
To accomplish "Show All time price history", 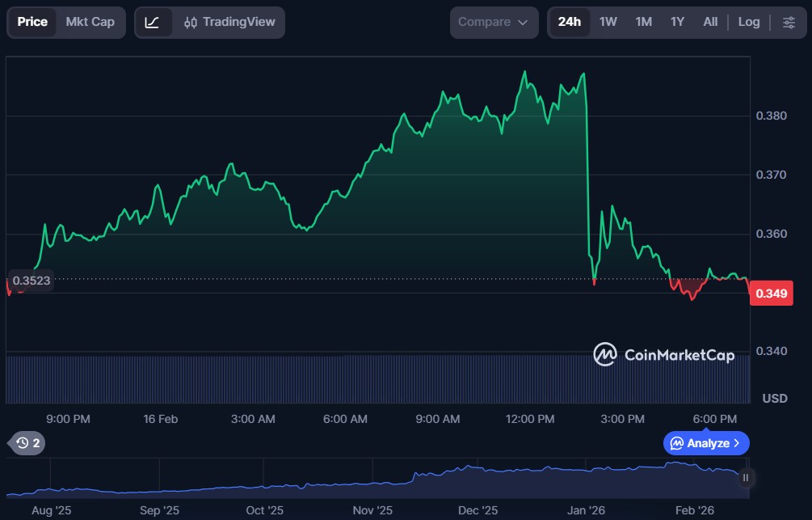I will 710,22.
